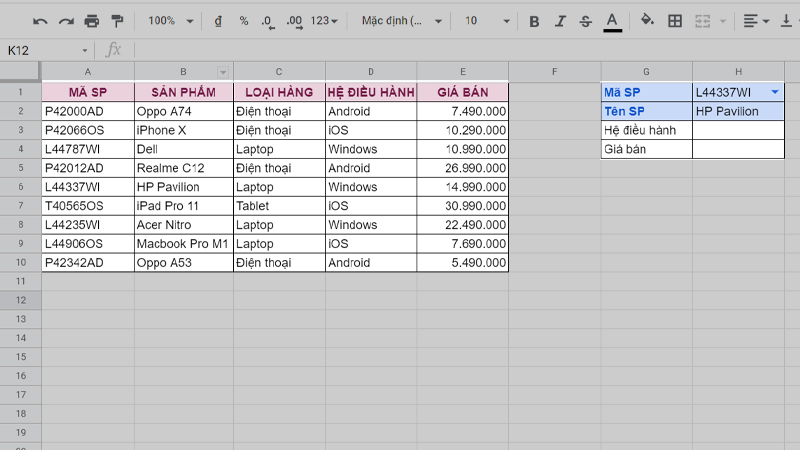Open the font family dropdown

tap(402, 21)
